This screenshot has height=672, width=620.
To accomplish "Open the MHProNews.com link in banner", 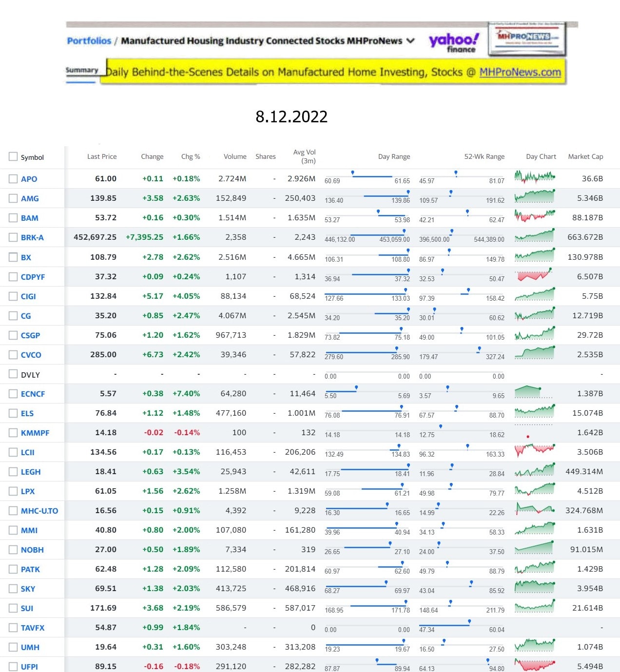I will click(520, 72).
